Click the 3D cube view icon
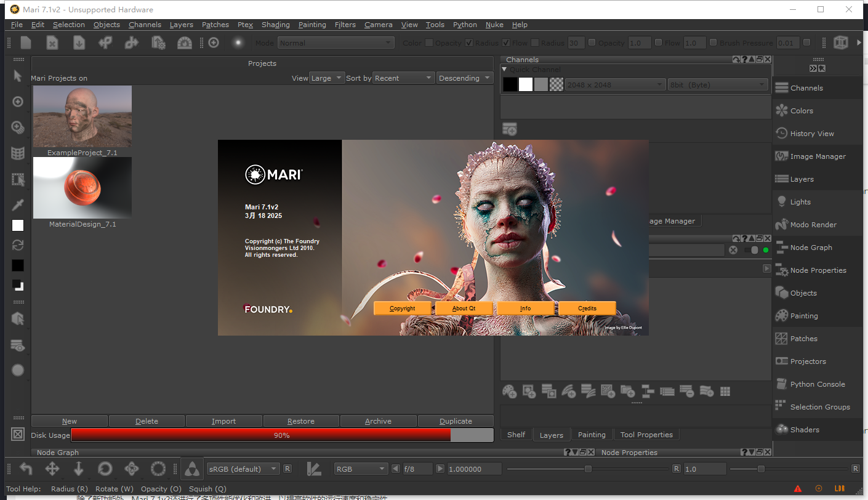 pos(840,42)
